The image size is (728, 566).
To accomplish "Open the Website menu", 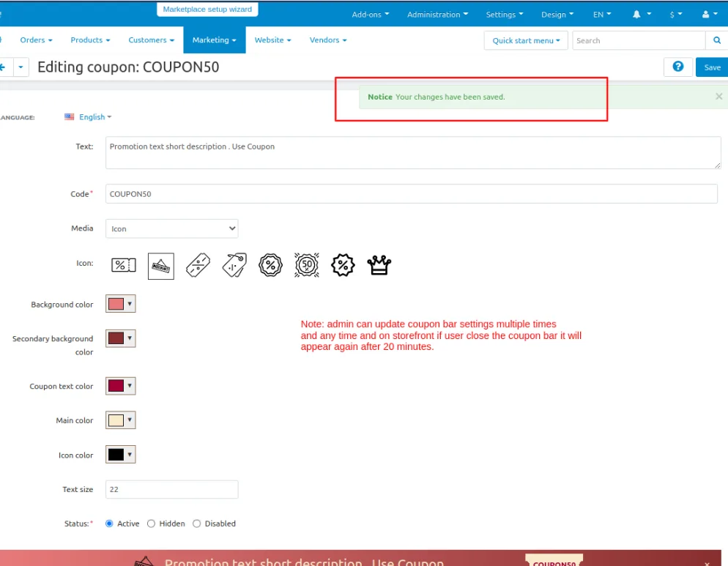I will [x=273, y=40].
